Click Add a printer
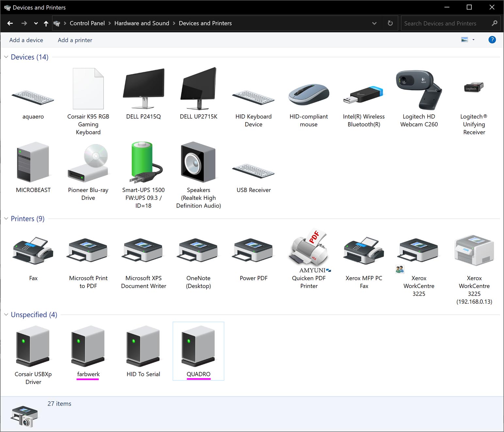This screenshot has width=504, height=432. (75, 40)
